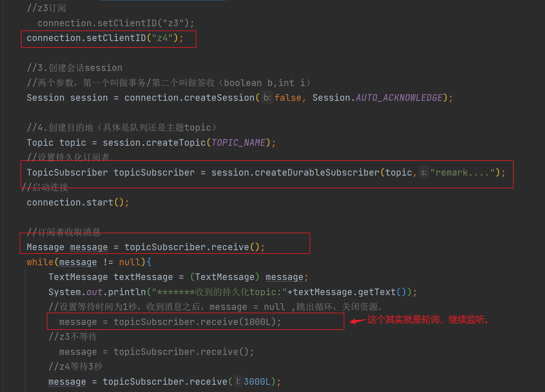Click the //3.创建会话session comment

click(x=75, y=68)
